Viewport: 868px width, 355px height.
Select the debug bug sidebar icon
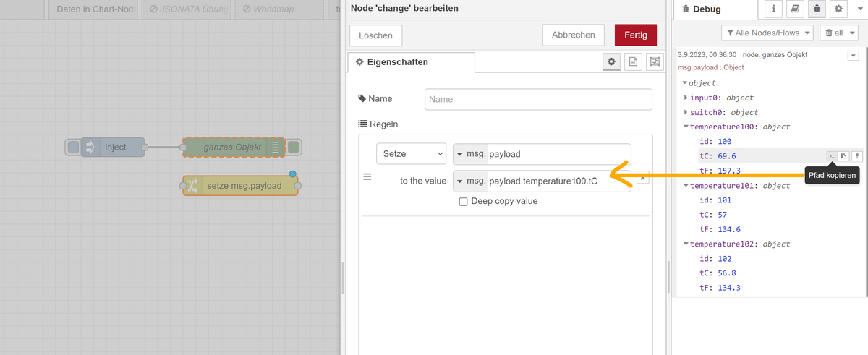(817, 9)
